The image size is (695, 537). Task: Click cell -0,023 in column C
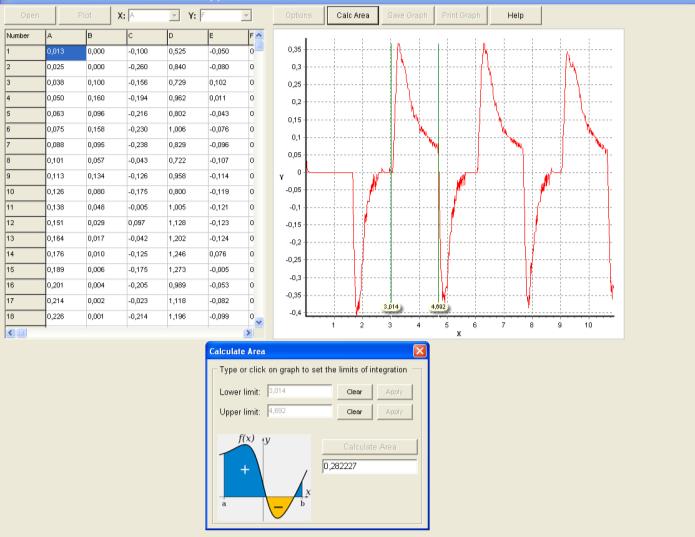[147, 301]
